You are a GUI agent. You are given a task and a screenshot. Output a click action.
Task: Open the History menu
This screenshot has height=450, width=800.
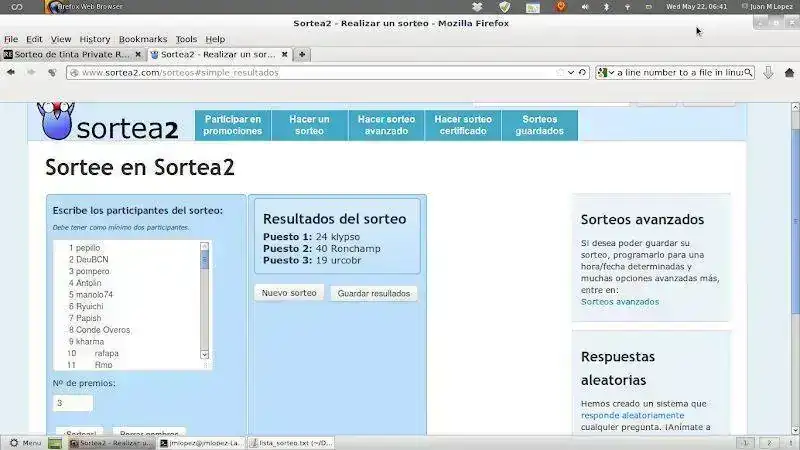95,39
